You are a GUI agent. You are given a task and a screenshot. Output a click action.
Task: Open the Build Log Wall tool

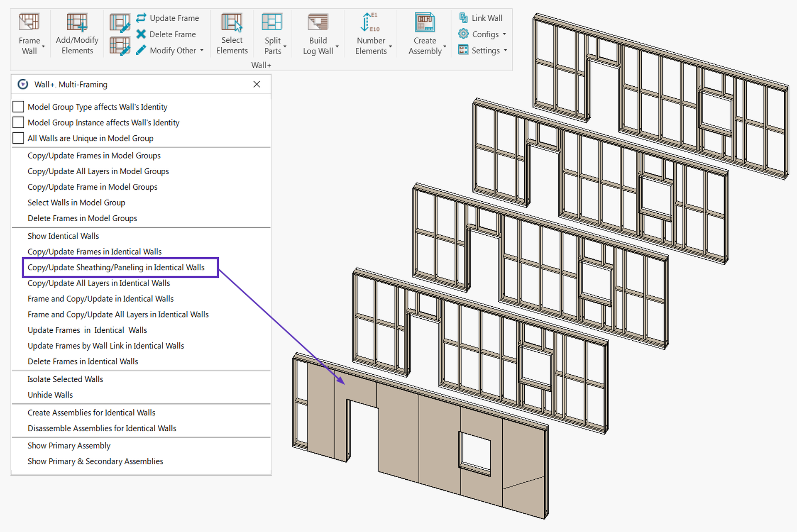(317, 33)
